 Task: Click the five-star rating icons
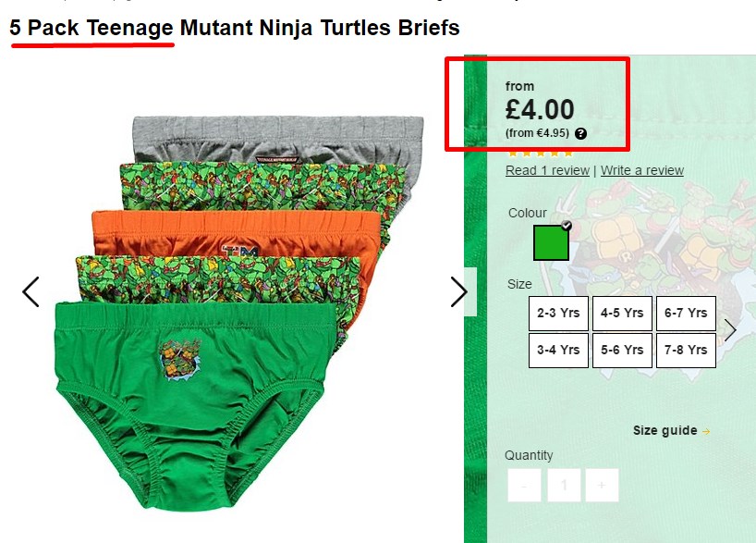pos(540,154)
